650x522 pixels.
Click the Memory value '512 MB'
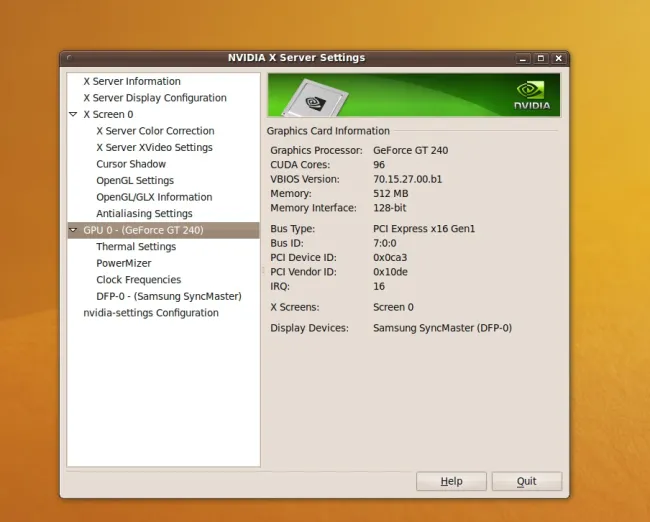390,194
